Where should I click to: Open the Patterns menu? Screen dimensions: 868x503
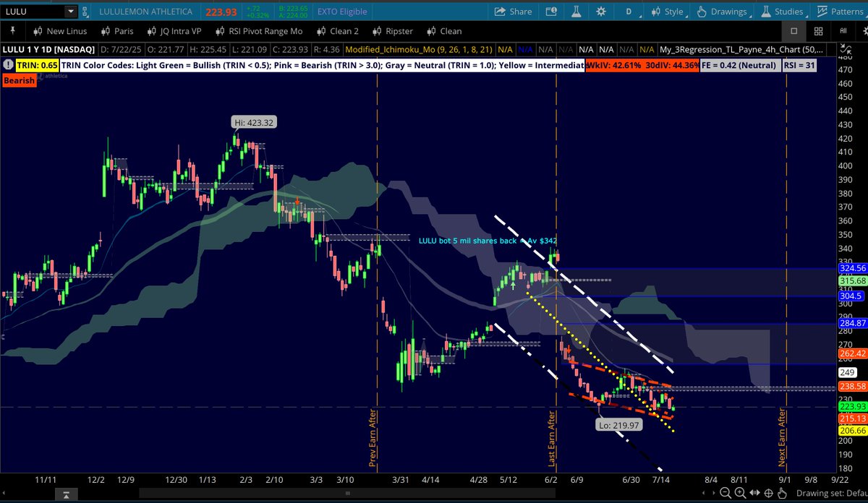(841, 12)
